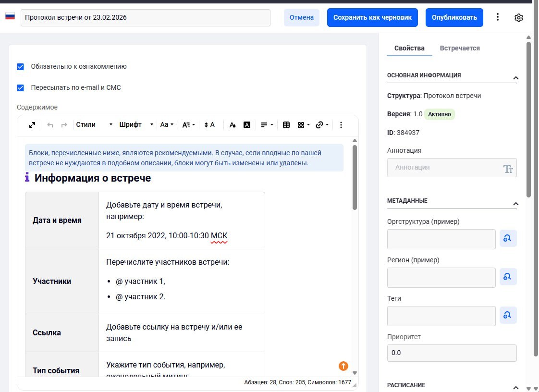Image resolution: width=539 pixels, height=392 pixels.
Task: Click the Tt icon in Аннотация field
Action: pyautogui.click(x=508, y=169)
